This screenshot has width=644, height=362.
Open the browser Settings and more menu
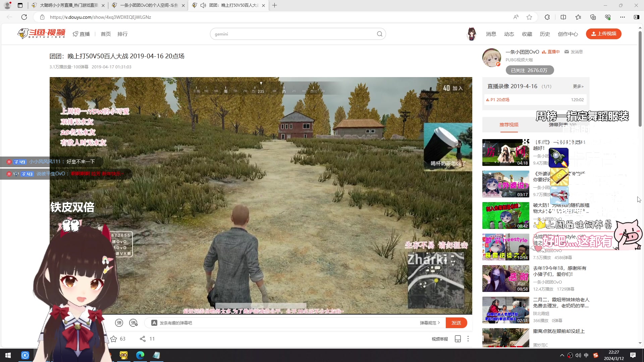[x=623, y=17]
